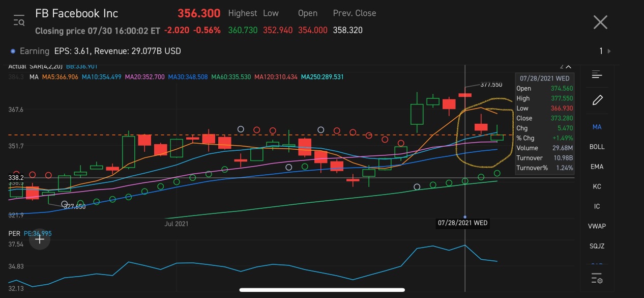Click the 07/28 candlestick under the crosshair
The image size is (644, 298).
(465, 95)
